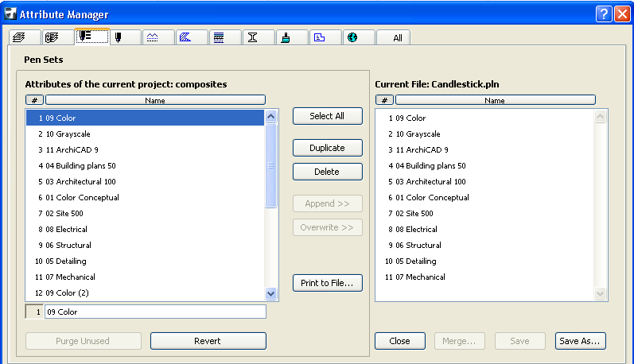Select '06 Structural' in Candlestick.pln list
The height and width of the screenshot is (364, 634).
(484, 246)
